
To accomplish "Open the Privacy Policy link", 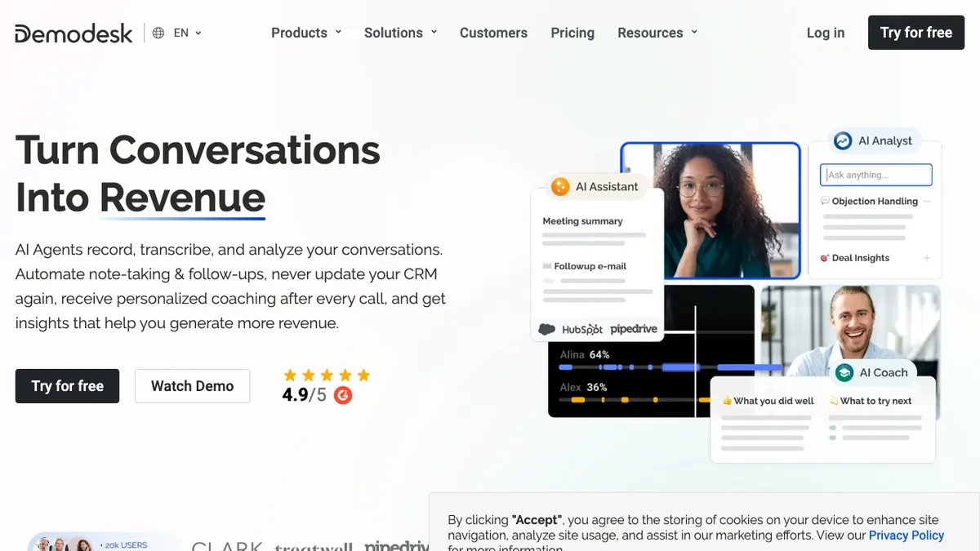I will point(906,535).
